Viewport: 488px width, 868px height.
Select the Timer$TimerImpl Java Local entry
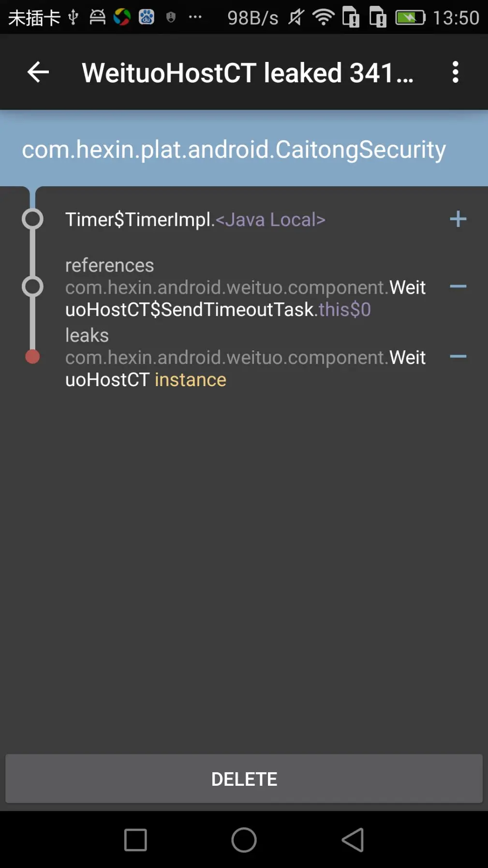coord(195,220)
